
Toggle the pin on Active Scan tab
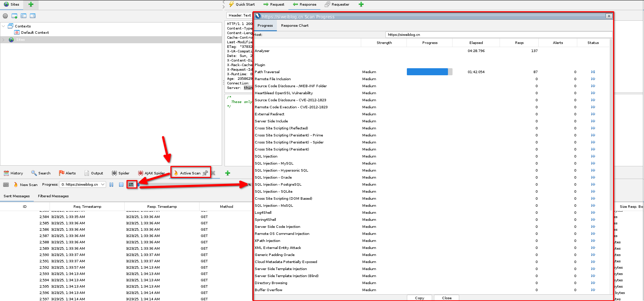(x=206, y=173)
